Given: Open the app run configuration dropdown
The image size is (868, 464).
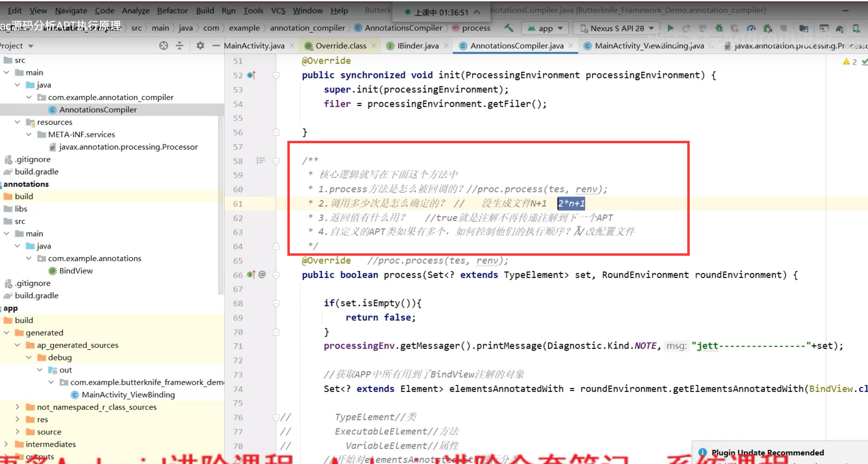Looking at the screenshot, I should click(x=545, y=28).
